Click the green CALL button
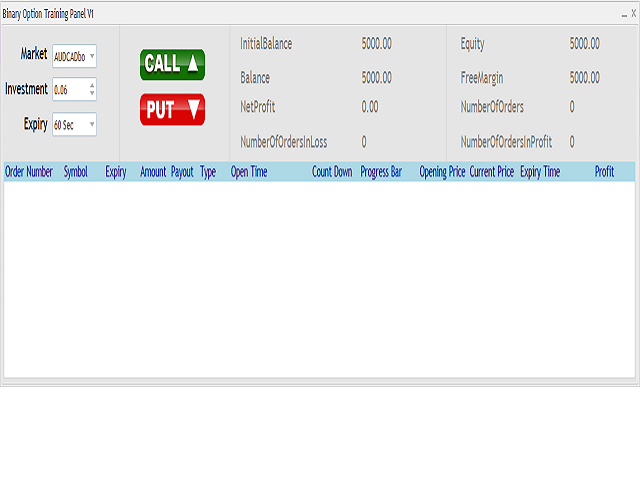The height and width of the screenshot is (480, 640). pos(172,64)
